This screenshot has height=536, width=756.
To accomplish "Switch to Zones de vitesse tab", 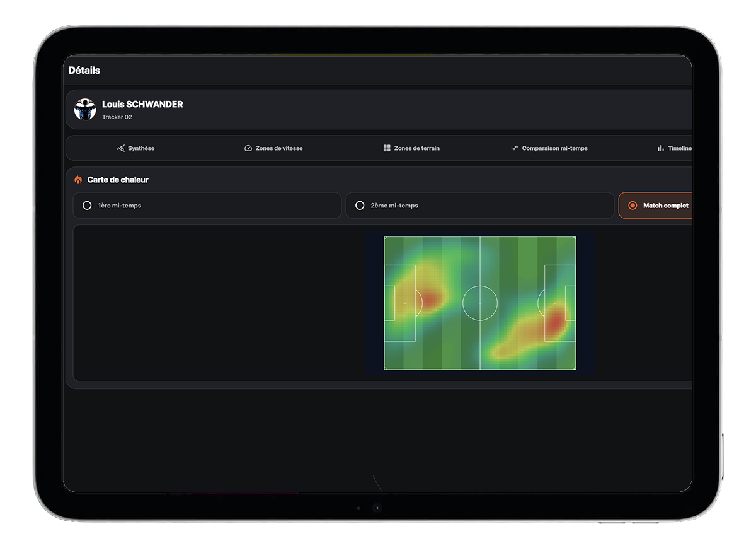I will tap(273, 148).
